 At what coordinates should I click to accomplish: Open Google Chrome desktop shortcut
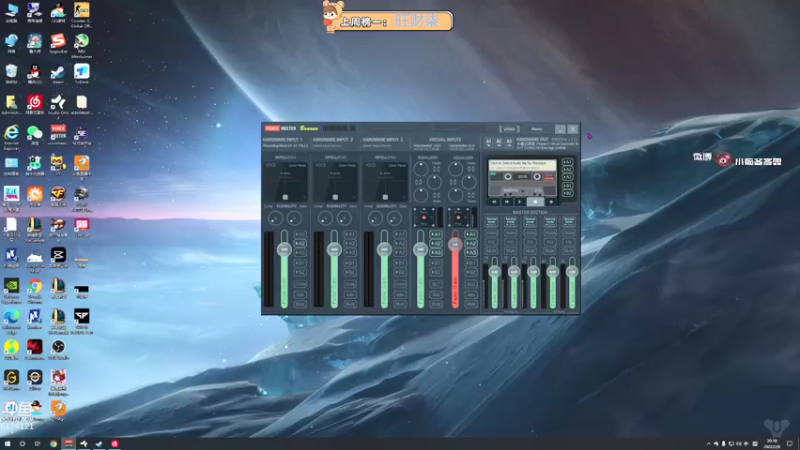(x=34, y=287)
